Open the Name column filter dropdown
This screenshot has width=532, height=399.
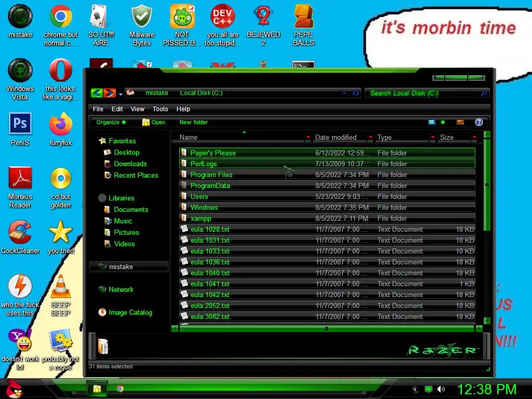pyautogui.click(x=308, y=137)
